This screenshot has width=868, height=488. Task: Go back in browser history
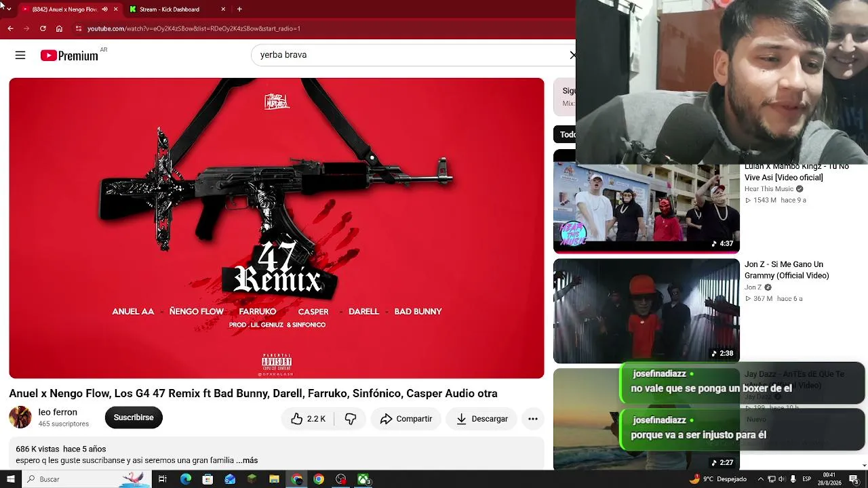(10, 28)
